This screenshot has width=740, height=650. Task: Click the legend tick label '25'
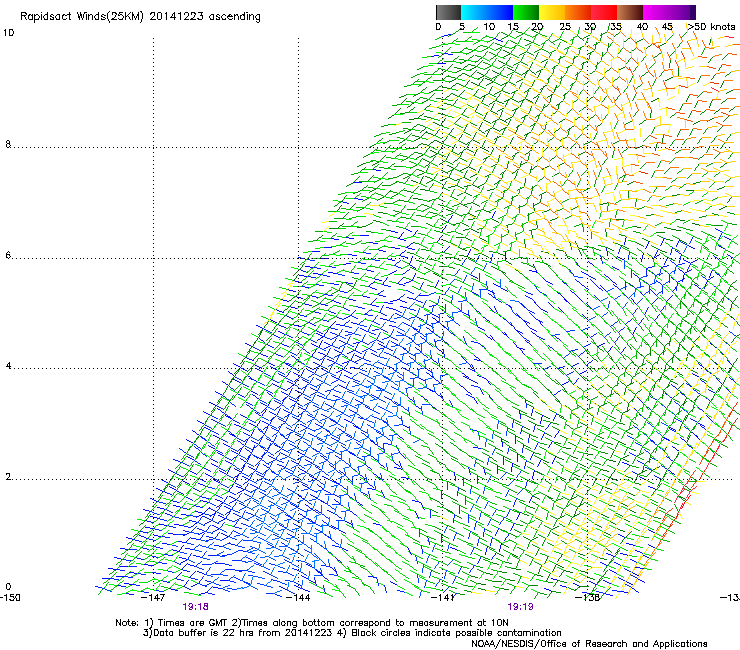565,27
